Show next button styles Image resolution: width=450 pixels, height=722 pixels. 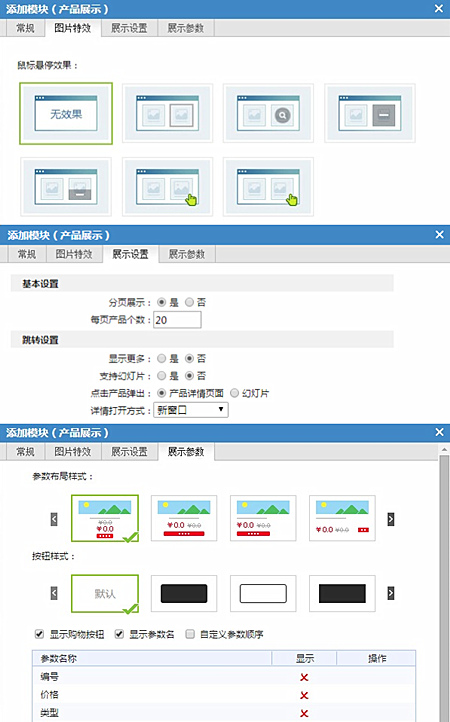tap(391, 593)
